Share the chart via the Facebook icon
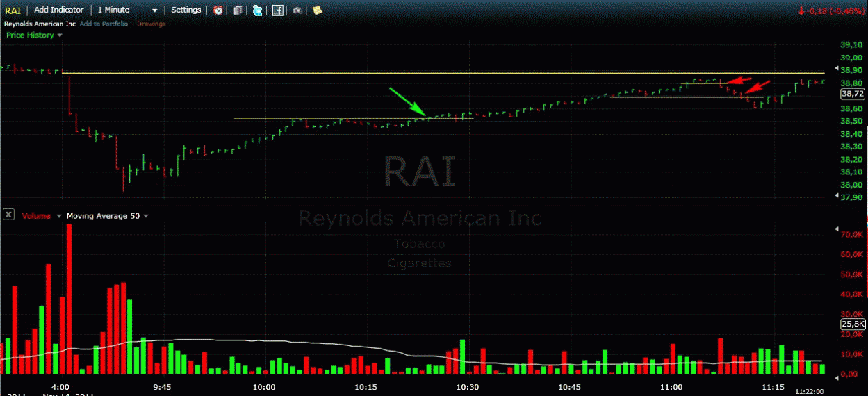The image size is (868, 396). pos(277,10)
